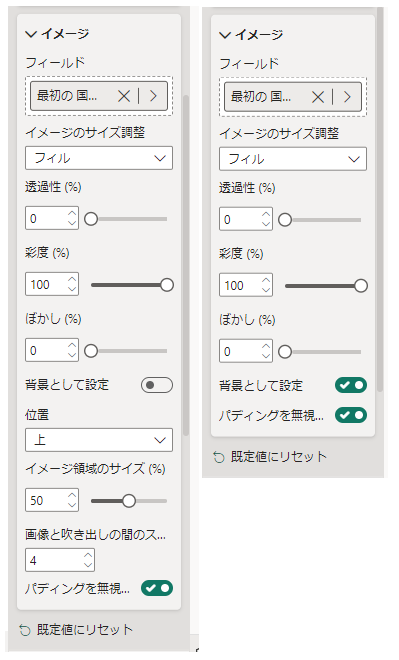The width and height of the screenshot is (399, 660).
Task: Click 既定値にリセット in right panel
Action: point(279,457)
